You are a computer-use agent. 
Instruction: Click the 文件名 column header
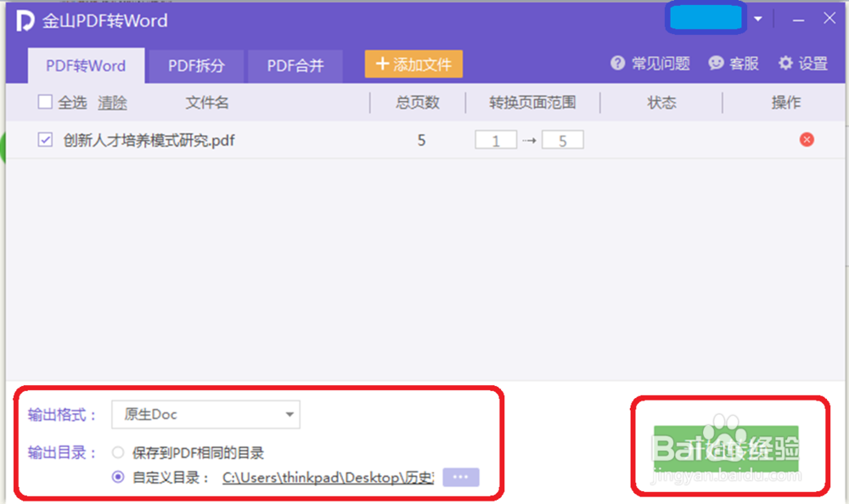point(207,103)
